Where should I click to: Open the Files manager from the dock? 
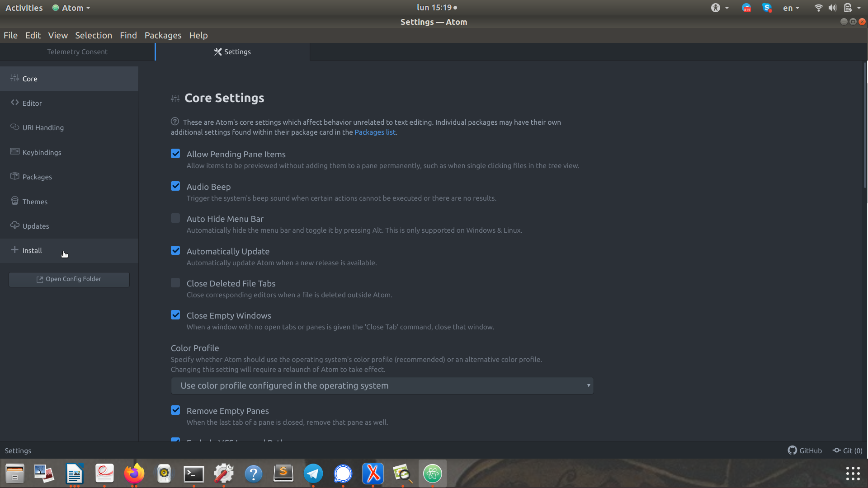click(x=15, y=474)
